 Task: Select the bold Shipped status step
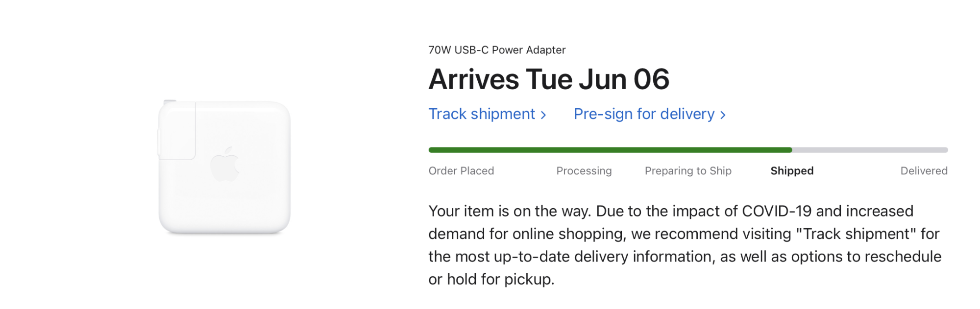(792, 171)
